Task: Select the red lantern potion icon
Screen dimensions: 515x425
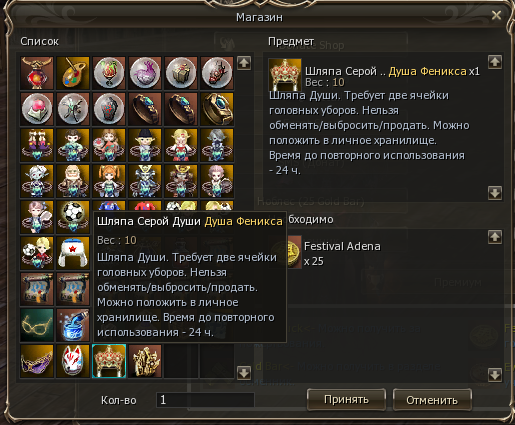Action: click(x=37, y=73)
